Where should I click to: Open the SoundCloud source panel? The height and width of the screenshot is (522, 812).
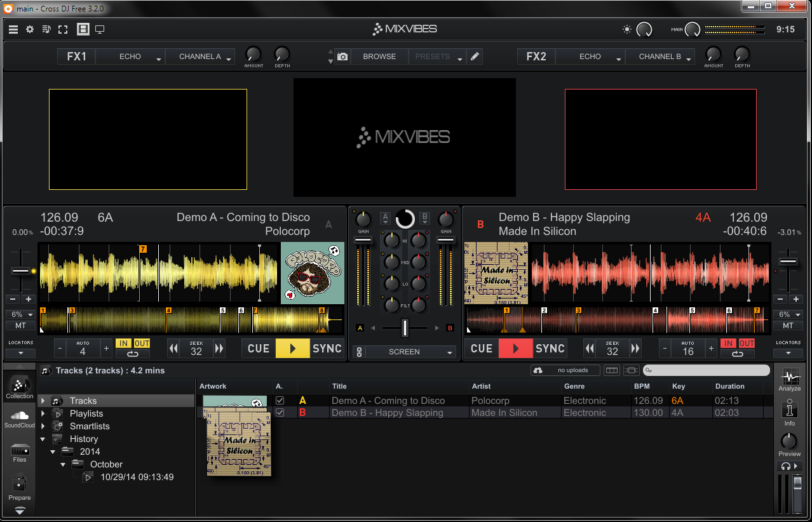point(20,419)
